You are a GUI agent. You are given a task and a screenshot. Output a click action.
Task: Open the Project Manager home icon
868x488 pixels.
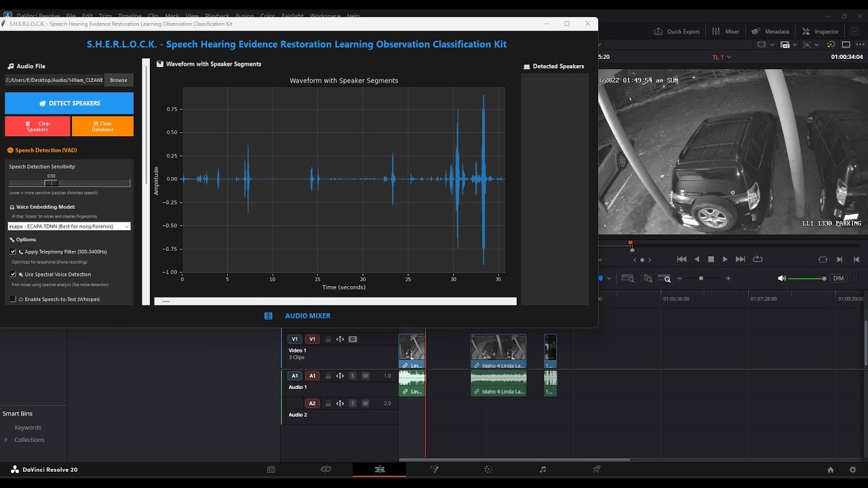point(831,469)
